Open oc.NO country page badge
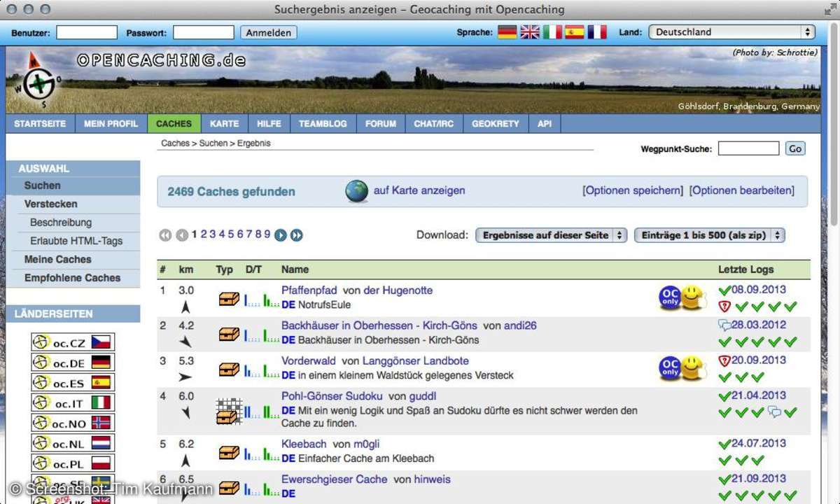Image resolution: width=840 pixels, height=504 pixels. [73, 423]
